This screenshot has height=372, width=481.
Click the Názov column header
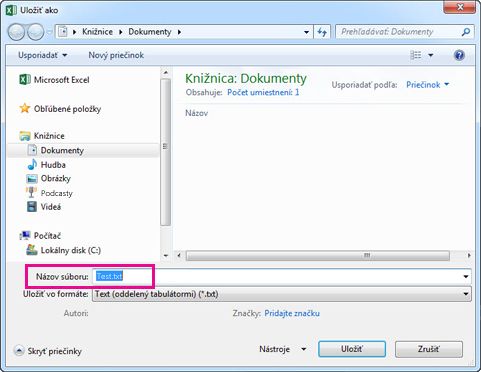point(197,113)
